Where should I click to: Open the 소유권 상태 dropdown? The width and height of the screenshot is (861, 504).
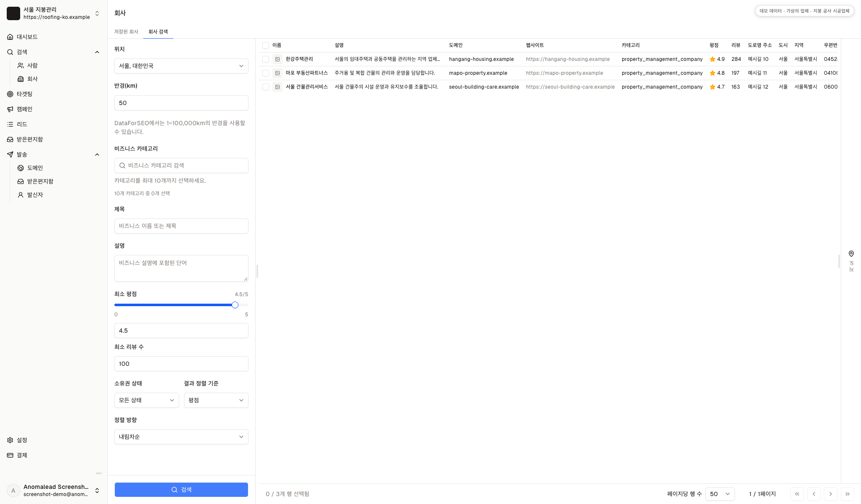tap(146, 400)
